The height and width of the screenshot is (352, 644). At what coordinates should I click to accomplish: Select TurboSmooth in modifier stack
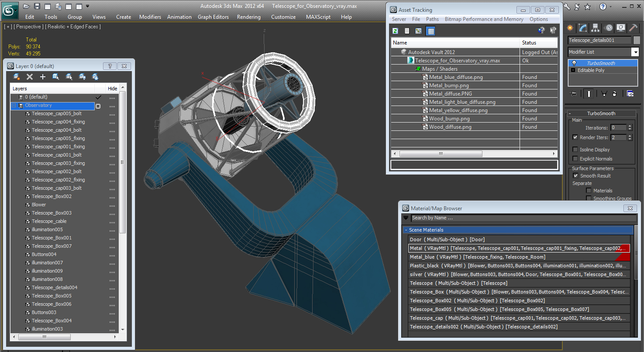coord(601,63)
